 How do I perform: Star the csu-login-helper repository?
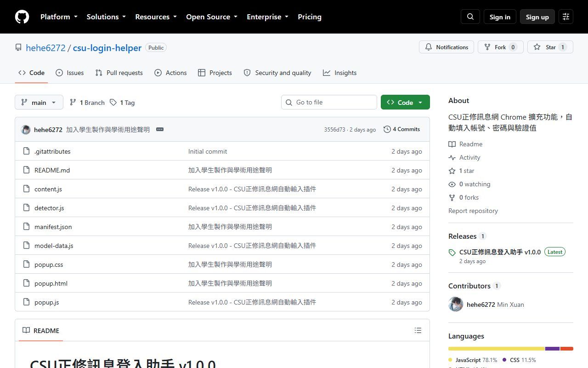point(550,47)
